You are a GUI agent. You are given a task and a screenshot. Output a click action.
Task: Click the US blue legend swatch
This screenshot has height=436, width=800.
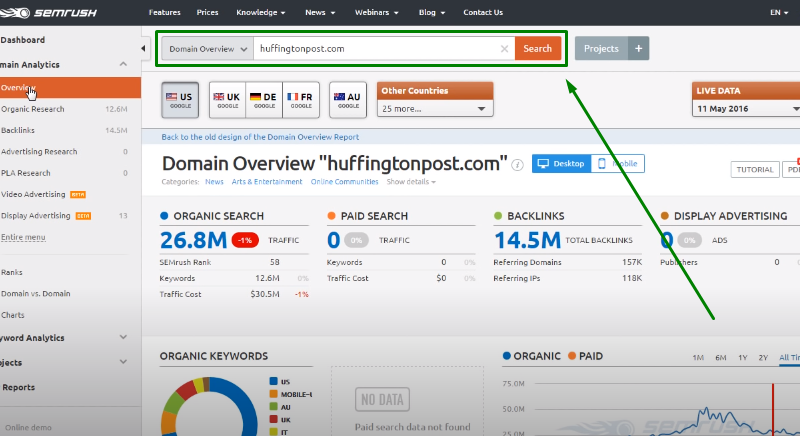pos(273,381)
